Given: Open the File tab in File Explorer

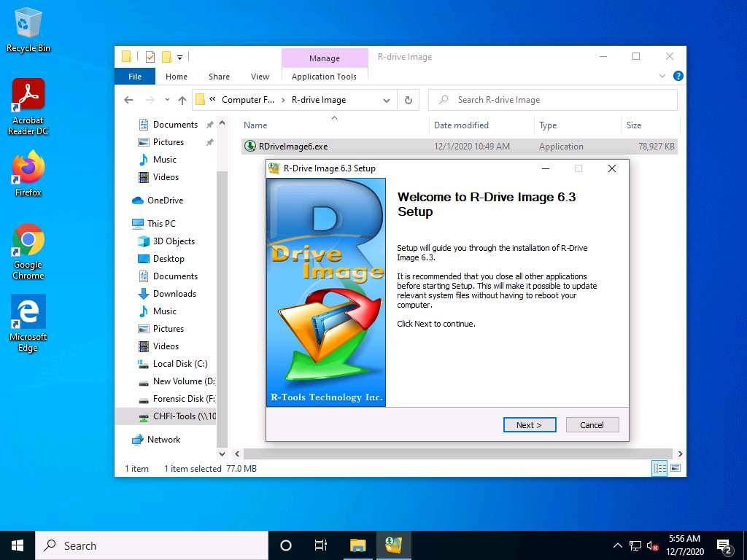Looking at the screenshot, I should click(x=135, y=76).
